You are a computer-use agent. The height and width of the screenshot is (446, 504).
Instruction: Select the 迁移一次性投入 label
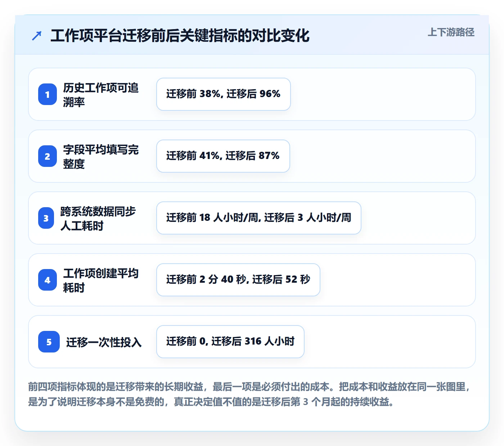[104, 342]
